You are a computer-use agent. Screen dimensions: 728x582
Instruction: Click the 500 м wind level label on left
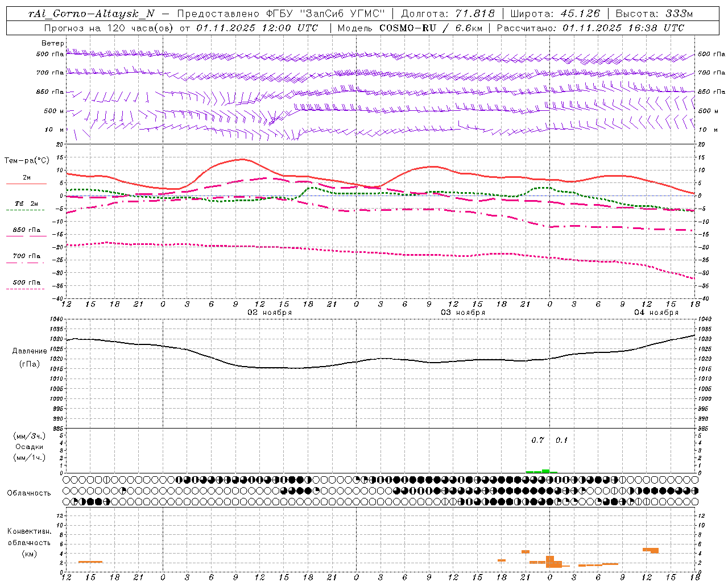tap(54, 111)
